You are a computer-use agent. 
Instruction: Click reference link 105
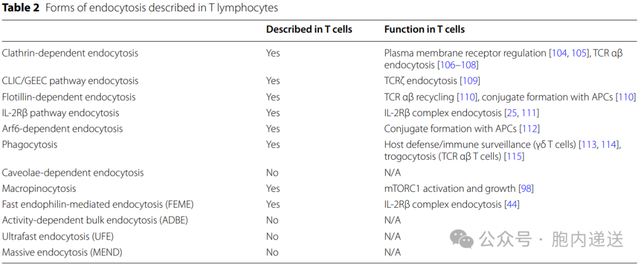tap(578, 53)
